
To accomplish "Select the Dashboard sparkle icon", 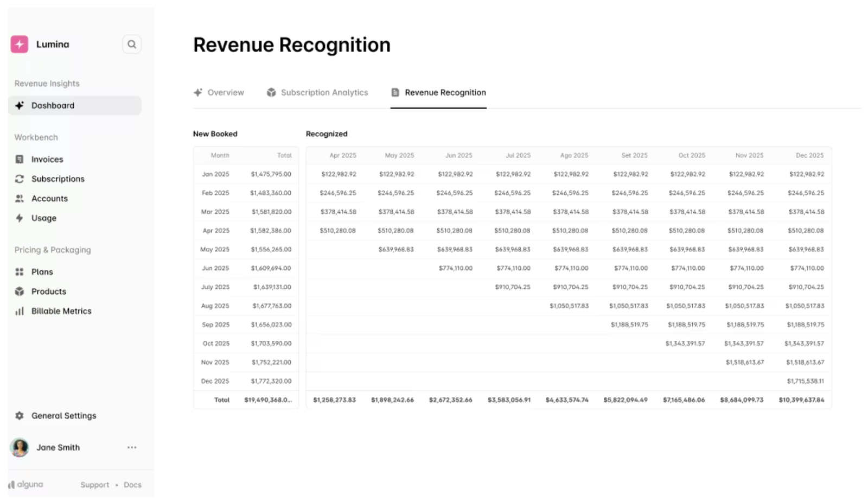I will click(x=20, y=105).
